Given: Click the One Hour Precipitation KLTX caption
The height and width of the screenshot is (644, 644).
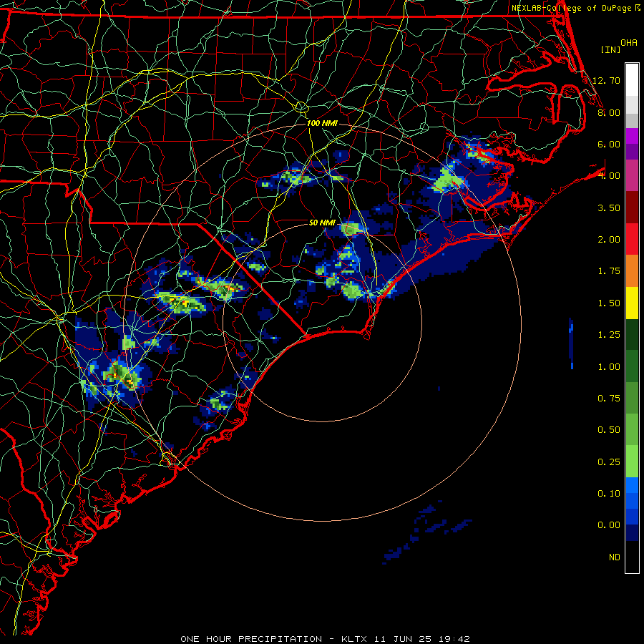Looking at the screenshot, I should tap(325, 639).
